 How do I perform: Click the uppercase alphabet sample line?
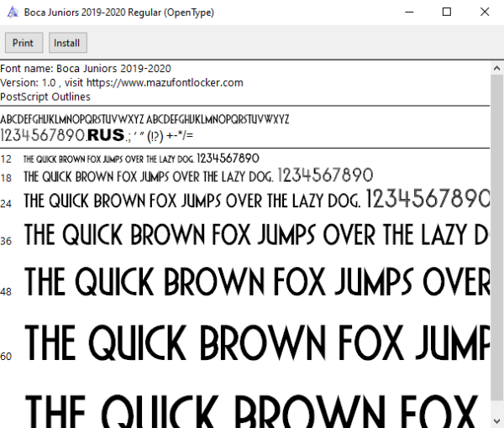tap(144, 119)
